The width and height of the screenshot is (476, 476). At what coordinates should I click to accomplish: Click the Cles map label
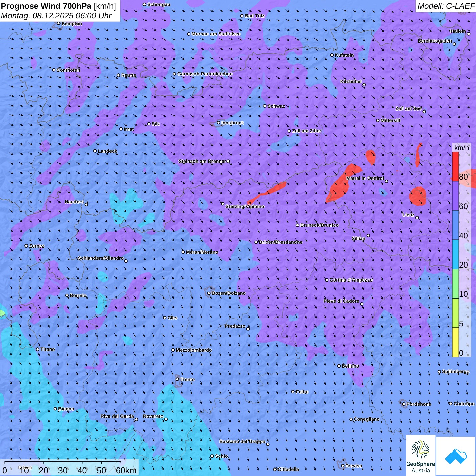(x=172, y=318)
